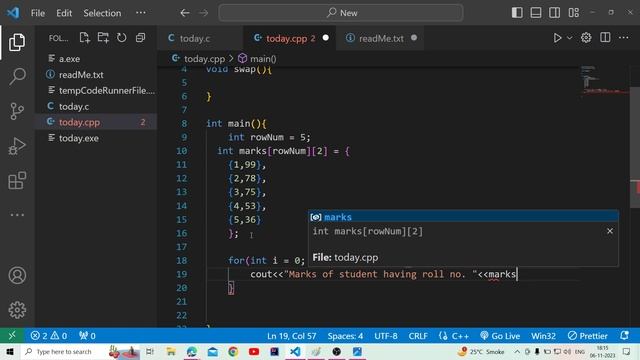Open the Explorer view in activity bar

point(17,42)
